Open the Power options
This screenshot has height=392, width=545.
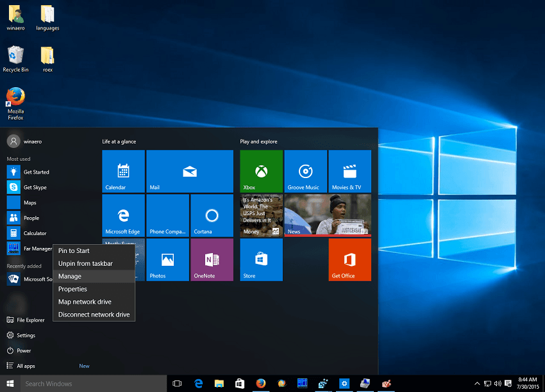[24, 350]
